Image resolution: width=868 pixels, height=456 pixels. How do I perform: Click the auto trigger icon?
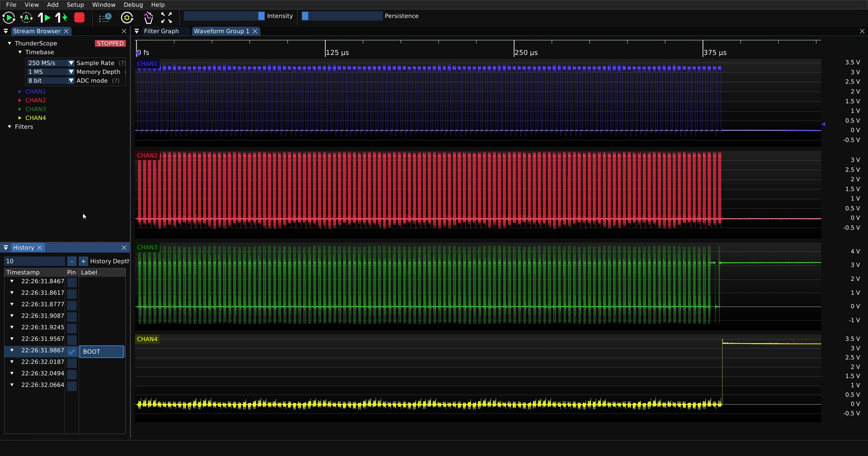pyautogui.click(x=26, y=18)
